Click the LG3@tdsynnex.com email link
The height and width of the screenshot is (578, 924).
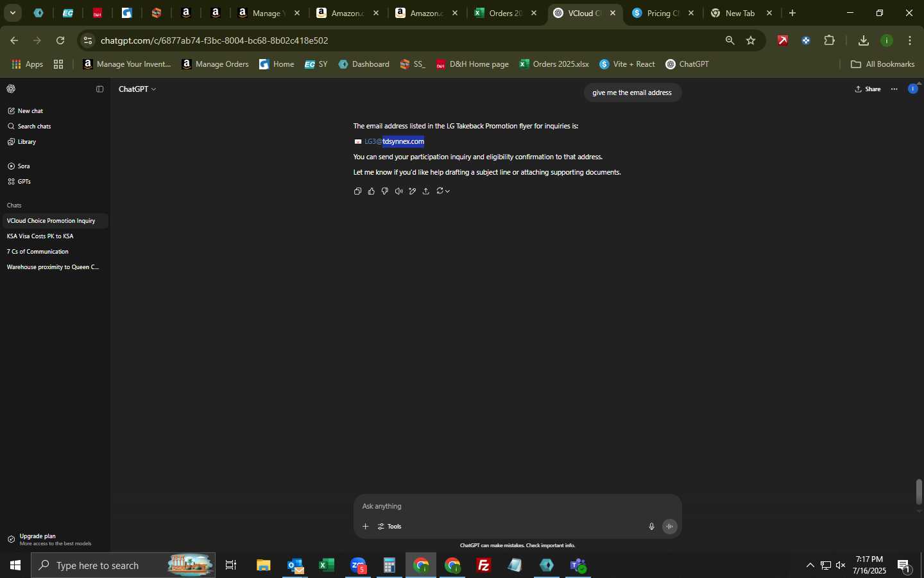pos(394,142)
